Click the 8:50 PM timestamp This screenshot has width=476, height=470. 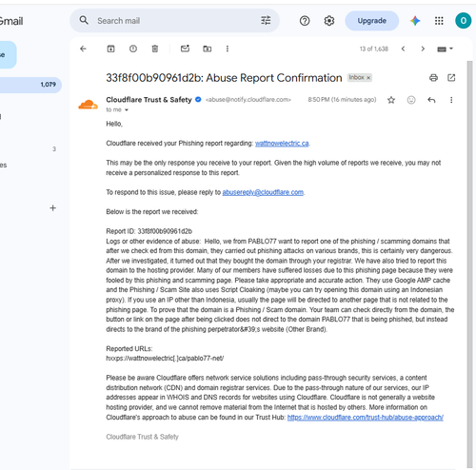coord(342,100)
